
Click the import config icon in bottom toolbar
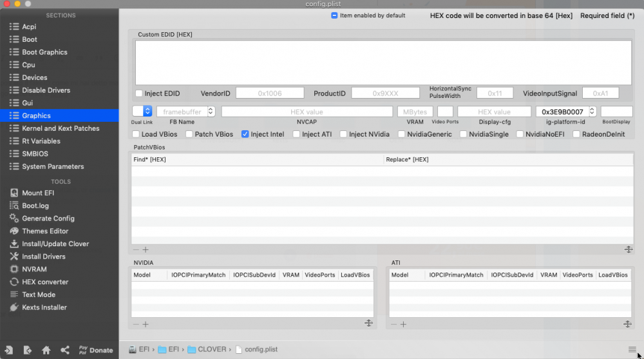click(8, 350)
